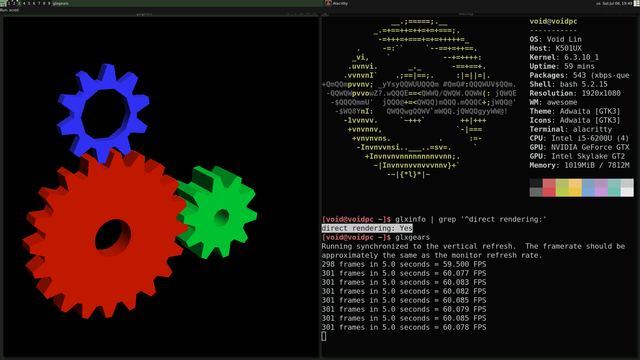Switch to workspace tag 5
Image resolution: width=640 pixels, height=360 pixels.
29,3
